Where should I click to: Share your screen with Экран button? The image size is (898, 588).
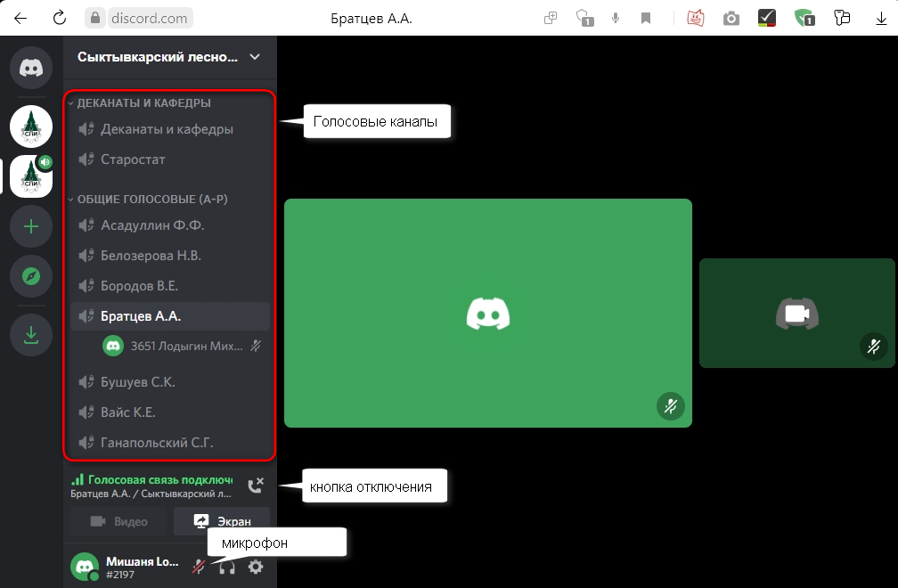click(x=222, y=521)
